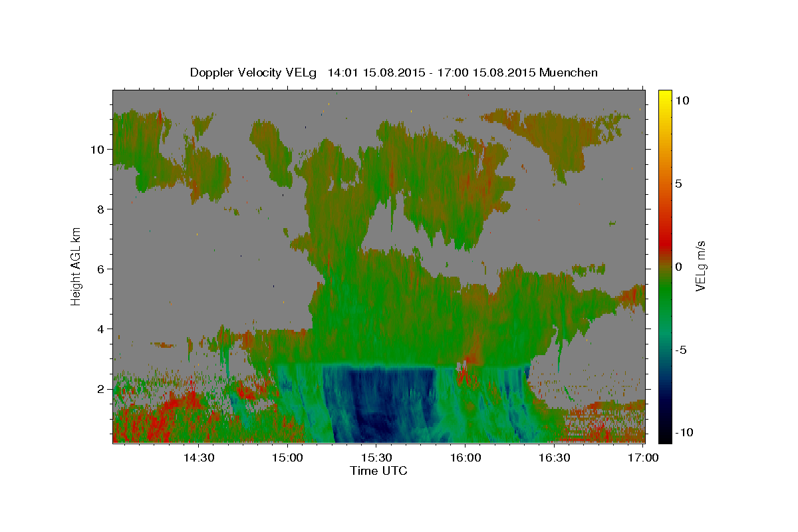Click the colorbar tick label '-10'
This screenshot has height=532, width=798.
pos(685,433)
